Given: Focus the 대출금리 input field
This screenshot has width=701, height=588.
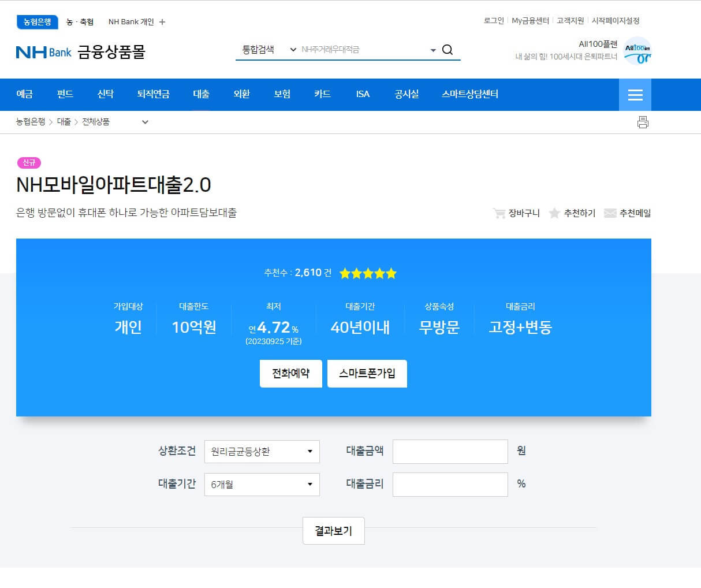Looking at the screenshot, I should tap(450, 485).
